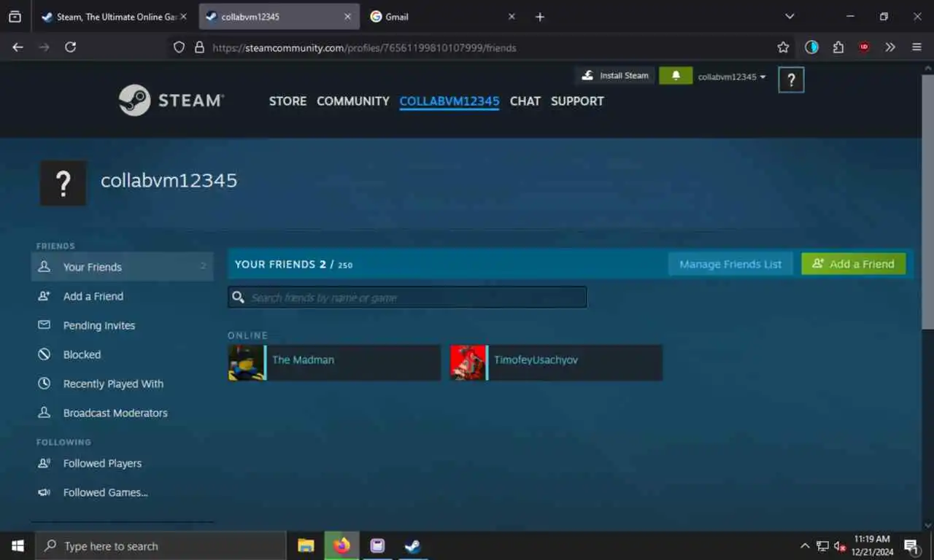Open the COMMUNITY menu
The height and width of the screenshot is (560, 934).
click(353, 101)
